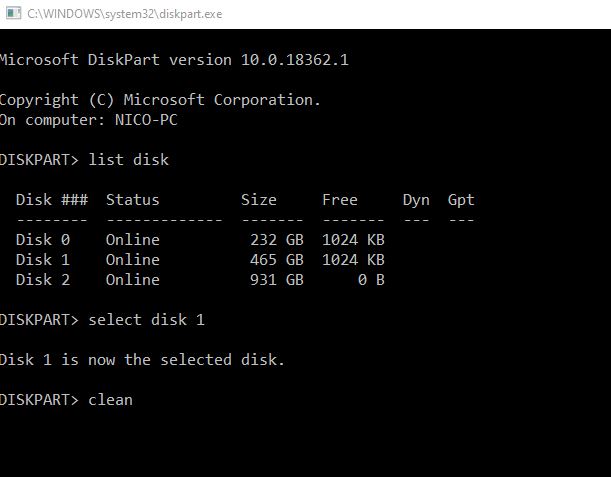The image size is (611, 477).
Task: Click the 465 GB size value
Action: click(277, 260)
